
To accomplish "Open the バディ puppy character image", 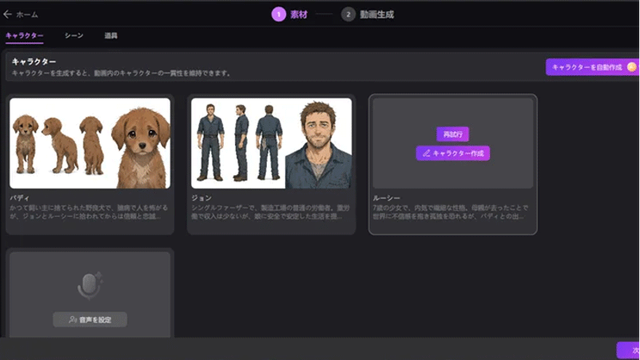I will pos(90,143).
